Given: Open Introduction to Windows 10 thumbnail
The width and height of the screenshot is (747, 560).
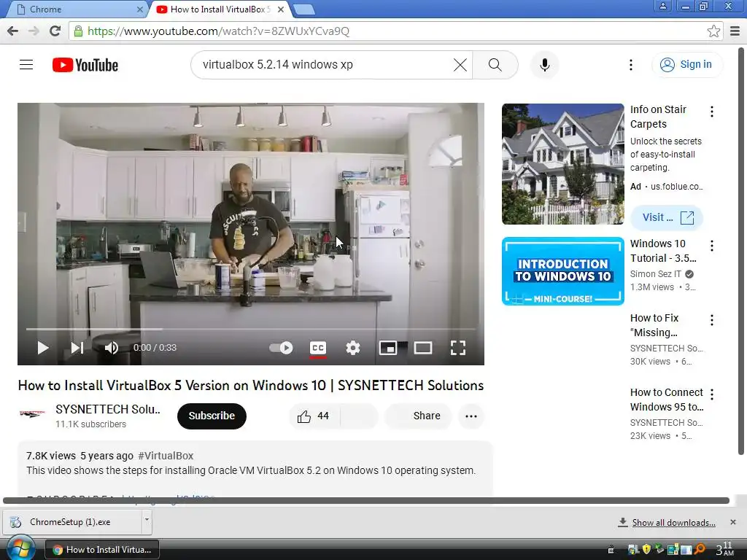Looking at the screenshot, I should (562, 271).
